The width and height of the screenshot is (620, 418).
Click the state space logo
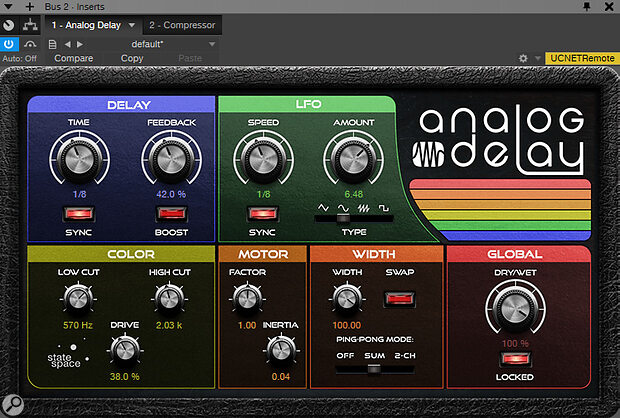66,355
